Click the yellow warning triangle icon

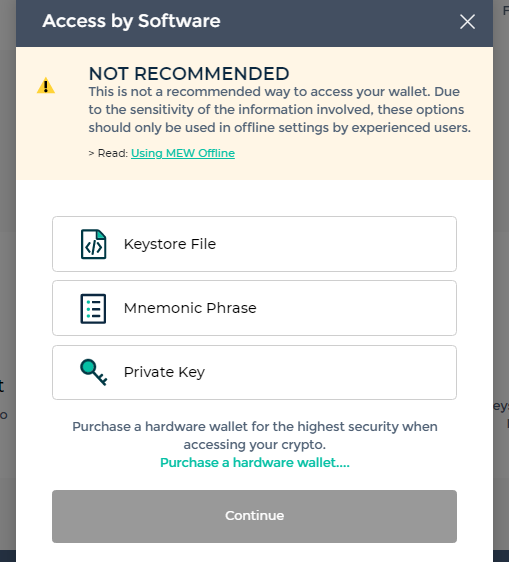pos(46,86)
